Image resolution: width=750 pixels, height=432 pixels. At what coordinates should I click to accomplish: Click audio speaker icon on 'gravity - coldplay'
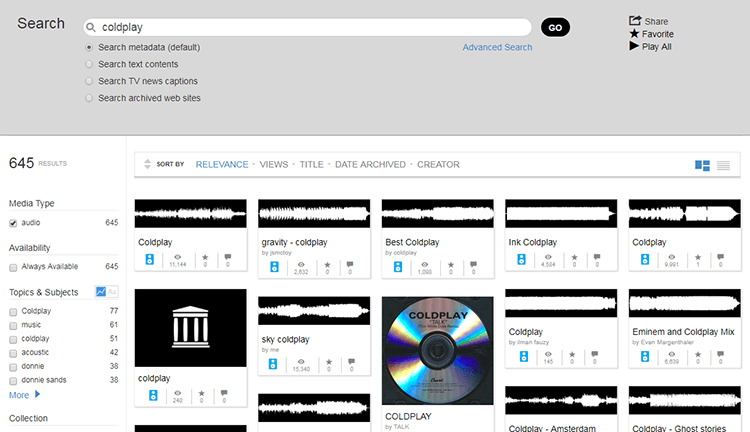(x=274, y=267)
